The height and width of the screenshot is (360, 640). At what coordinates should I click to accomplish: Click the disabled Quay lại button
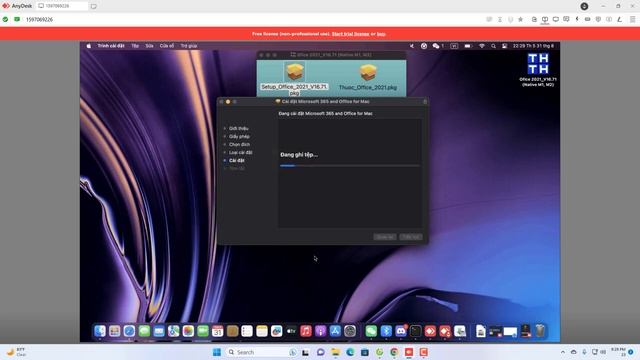tap(384, 237)
